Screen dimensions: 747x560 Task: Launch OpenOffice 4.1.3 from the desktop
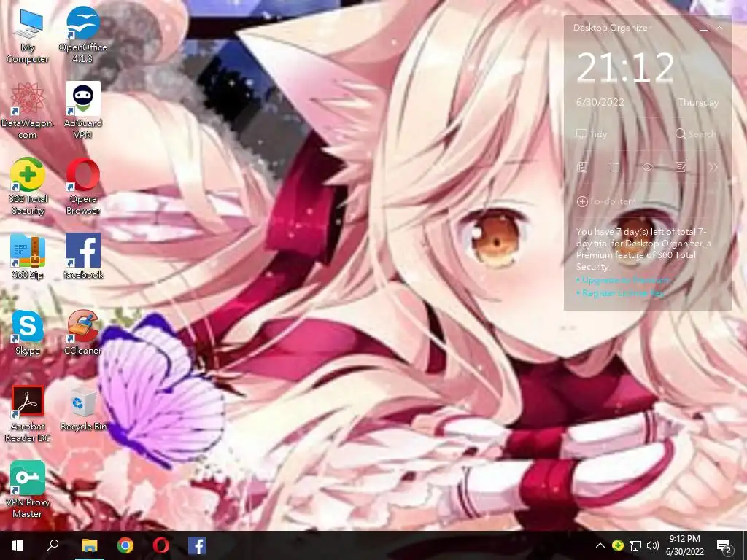click(83, 34)
